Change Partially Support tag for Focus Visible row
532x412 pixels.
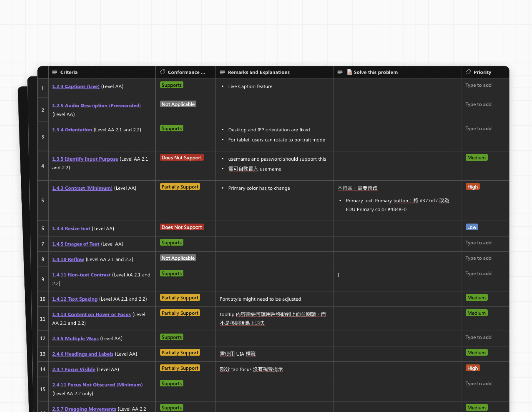tap(180, 368)
